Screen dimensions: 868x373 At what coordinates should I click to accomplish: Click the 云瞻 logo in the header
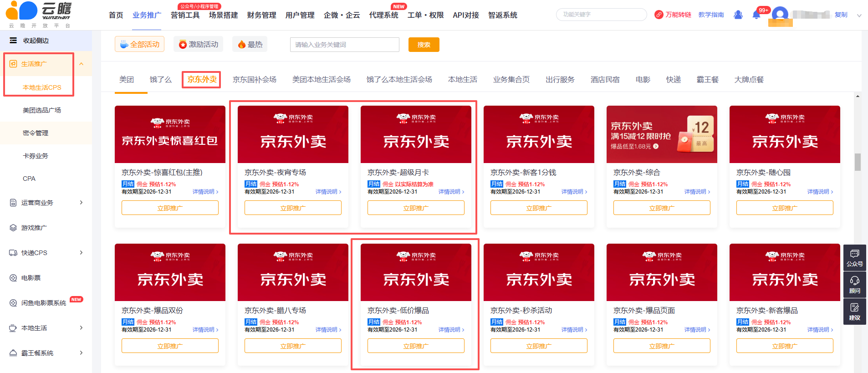click(39, 14)
